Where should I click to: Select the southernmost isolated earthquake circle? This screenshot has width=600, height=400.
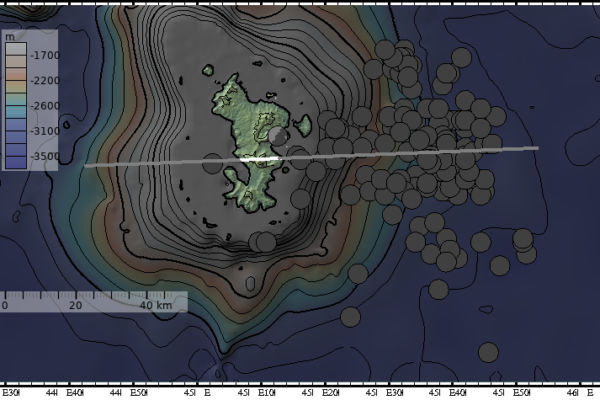pyautogui.click(x=488, y=353)
